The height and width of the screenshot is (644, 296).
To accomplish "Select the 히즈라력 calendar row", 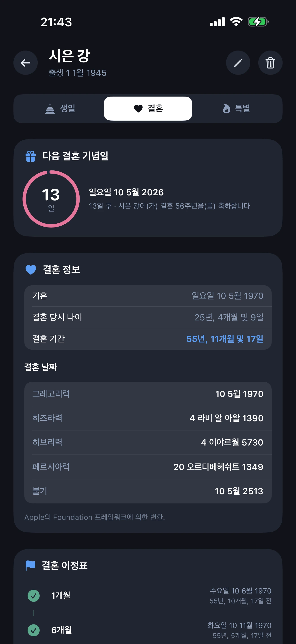I will click(x=148, y=418).
